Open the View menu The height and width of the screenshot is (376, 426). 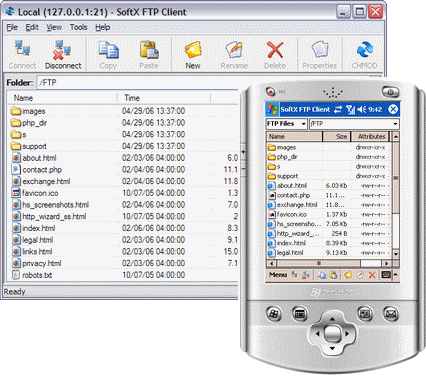[54, 27]
